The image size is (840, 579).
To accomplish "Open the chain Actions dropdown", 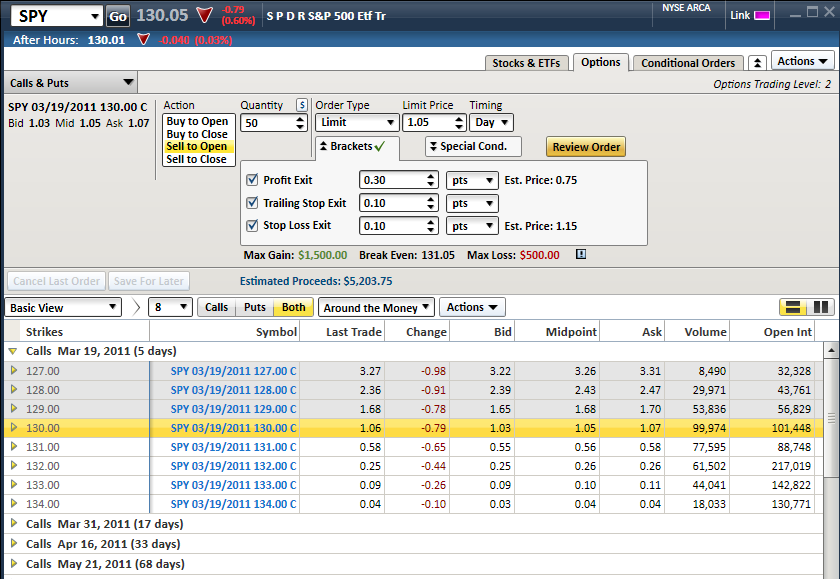I will tap(472, 307).
